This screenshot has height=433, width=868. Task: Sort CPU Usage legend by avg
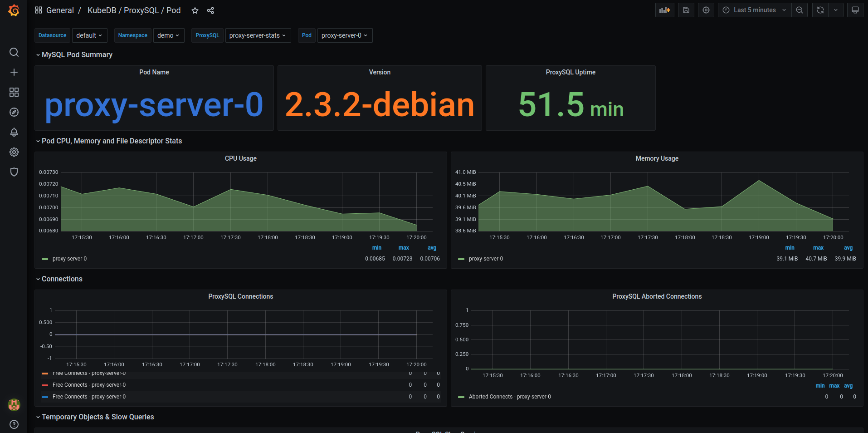pyautogui.click(x=432, y=248)
